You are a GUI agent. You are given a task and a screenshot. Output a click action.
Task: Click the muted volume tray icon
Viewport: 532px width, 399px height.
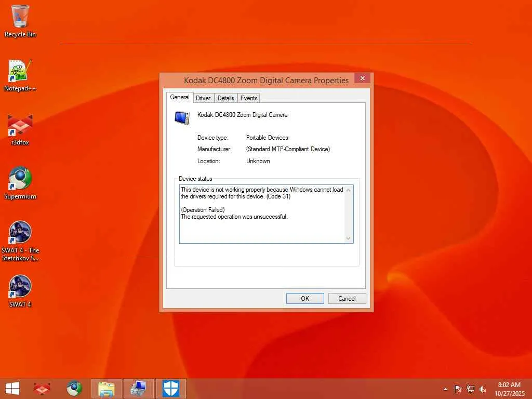[483, 389]
